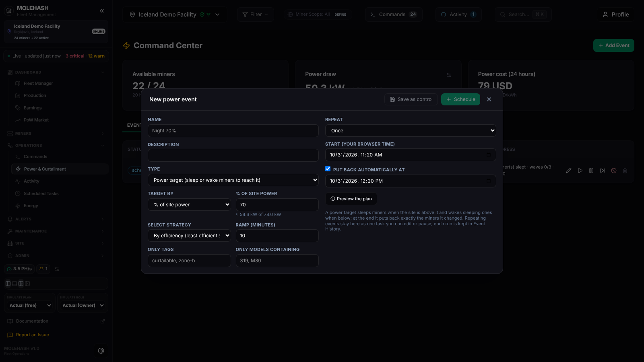644x362 pixels.
Task: Click the Add Event button
Action: coord(614,45)
